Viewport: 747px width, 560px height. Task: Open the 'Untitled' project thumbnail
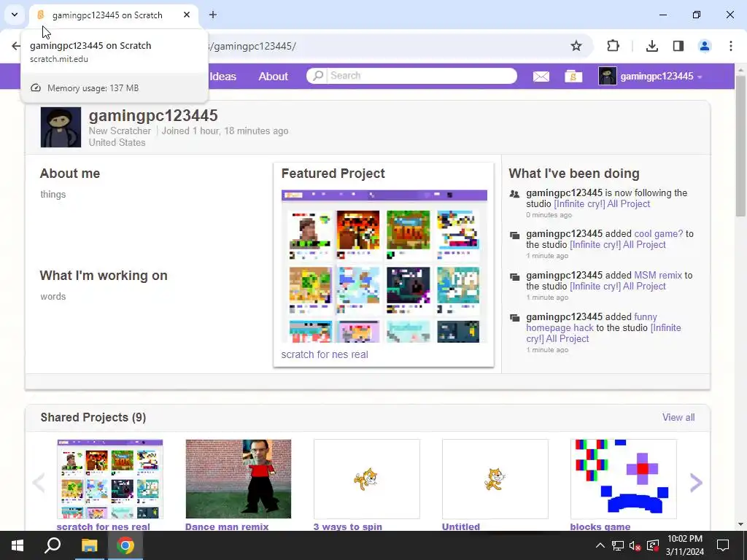(x=495, y=478)
